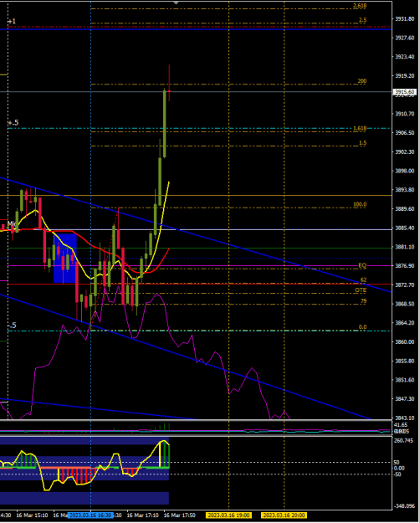Click the 2023.03.16 16:30 blue time label

(90, 515)
